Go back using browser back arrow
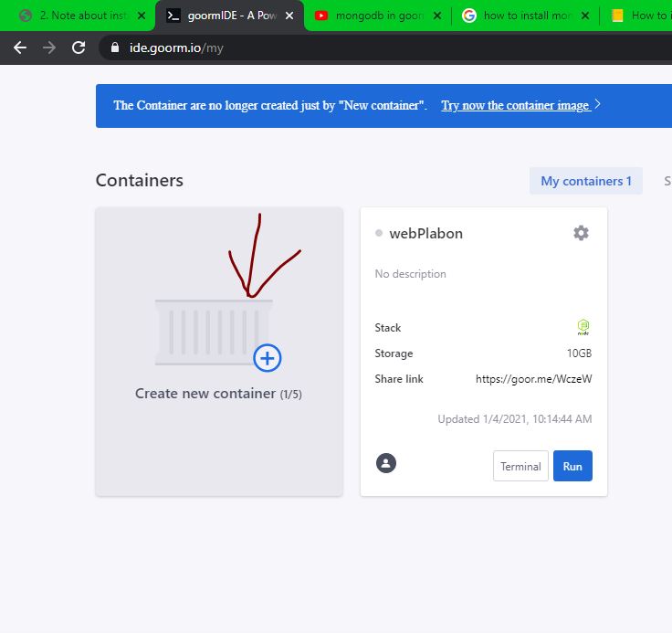The width and height of the screenshot is (672, 633). click(20, 47)
